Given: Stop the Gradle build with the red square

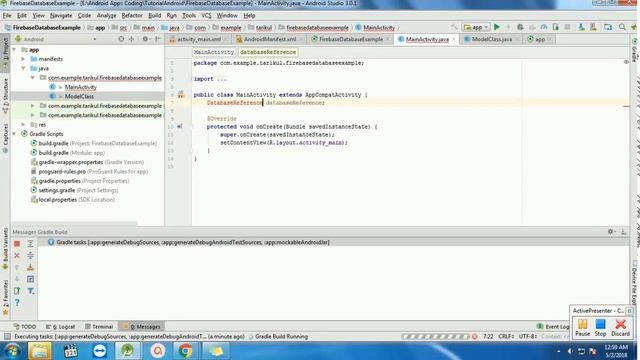Looking at the screenshot, I should (17, 244).
